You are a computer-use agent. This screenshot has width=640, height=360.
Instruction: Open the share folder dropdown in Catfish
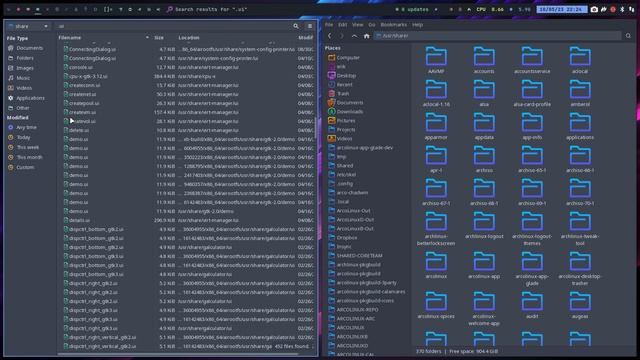pos(28,26)
